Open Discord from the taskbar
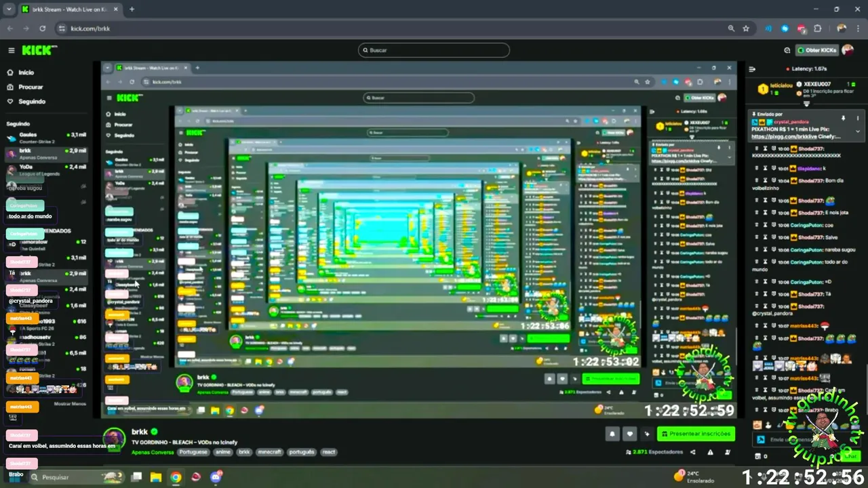 (216, 477)
